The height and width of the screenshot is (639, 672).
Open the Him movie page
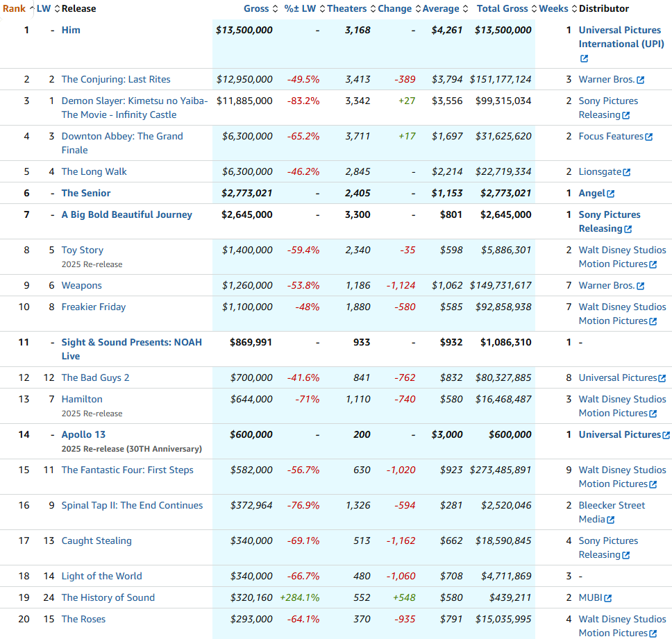point(71,30)
